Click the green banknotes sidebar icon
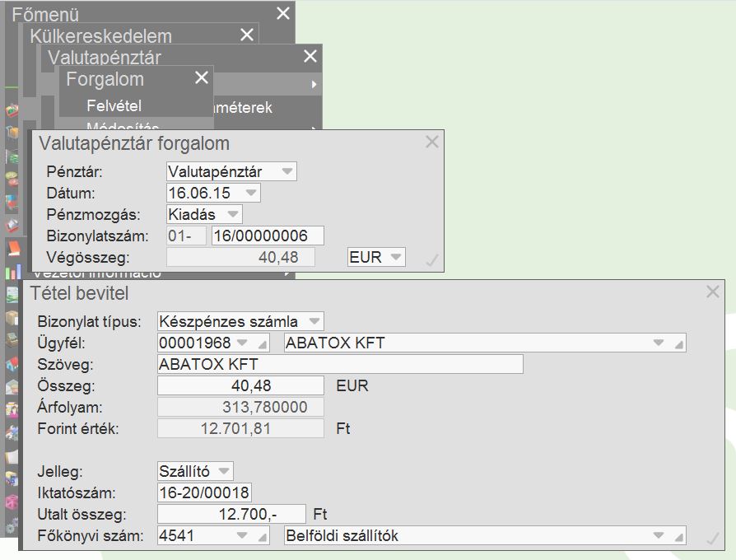This screenshot has height=560, width=736. [x=12, y=158]
